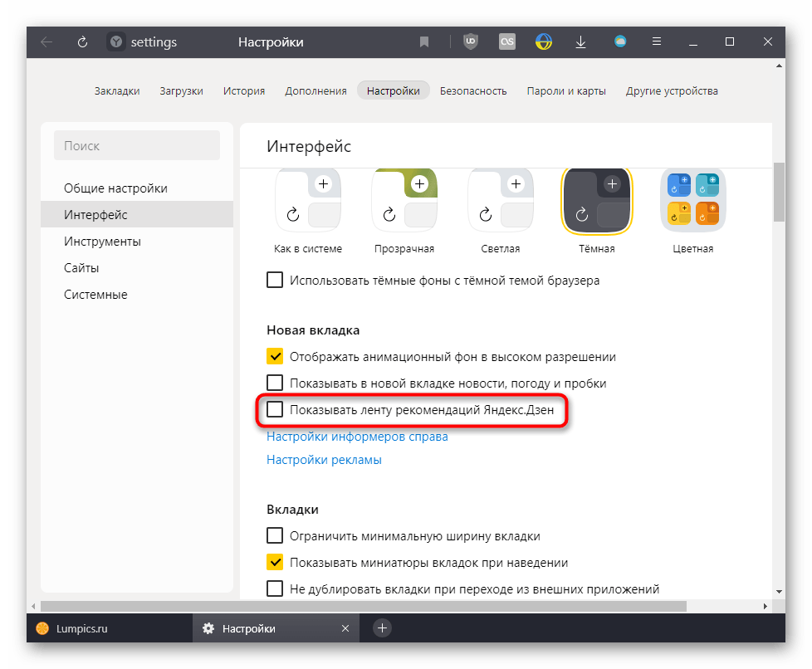Open the 'Пароли и карты' tab

click(566, 91)
